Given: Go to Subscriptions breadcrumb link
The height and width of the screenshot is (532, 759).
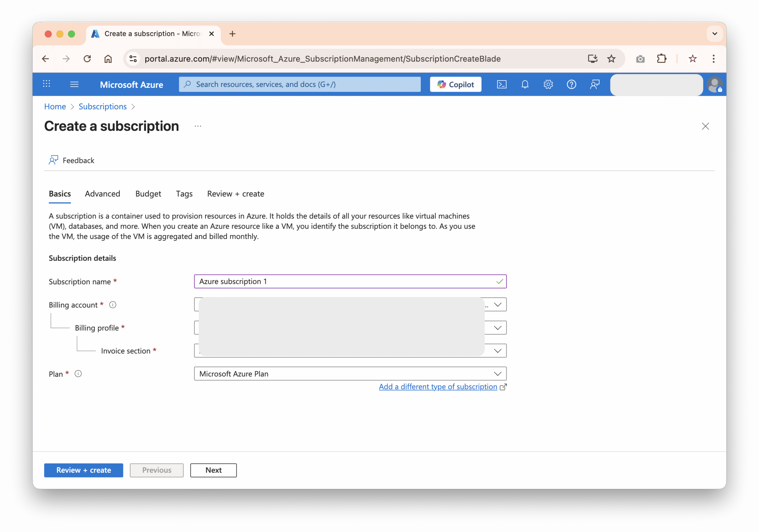Looking at the screenshot, I should [103, 106].
